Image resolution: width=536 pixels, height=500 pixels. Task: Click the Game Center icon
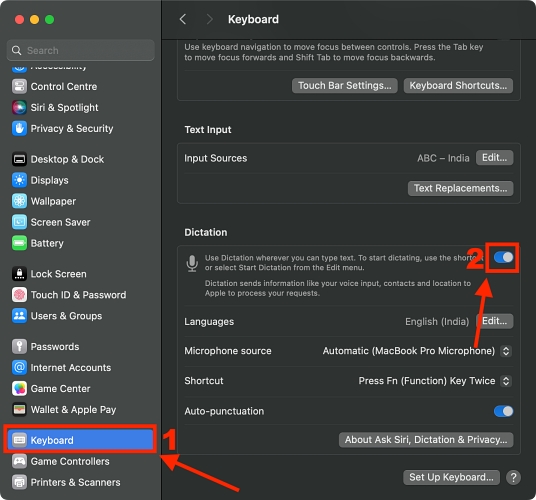tap(19, 389)
